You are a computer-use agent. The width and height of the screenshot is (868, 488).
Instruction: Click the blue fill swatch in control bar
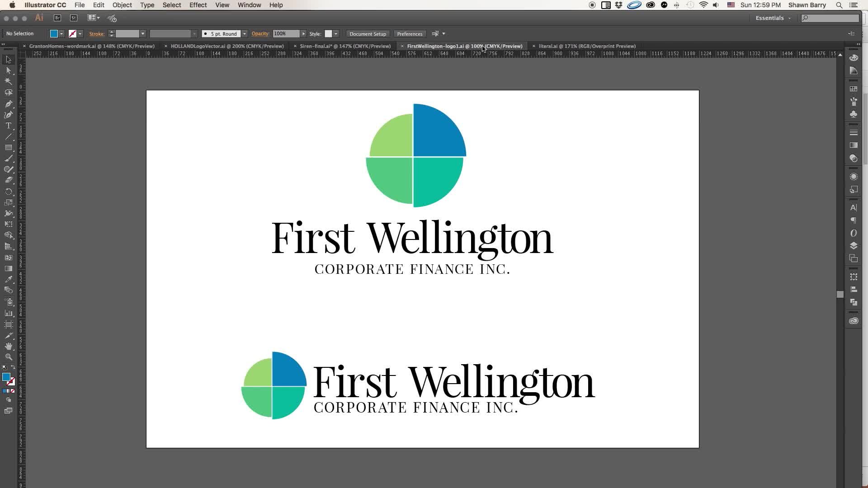point(54,34)
